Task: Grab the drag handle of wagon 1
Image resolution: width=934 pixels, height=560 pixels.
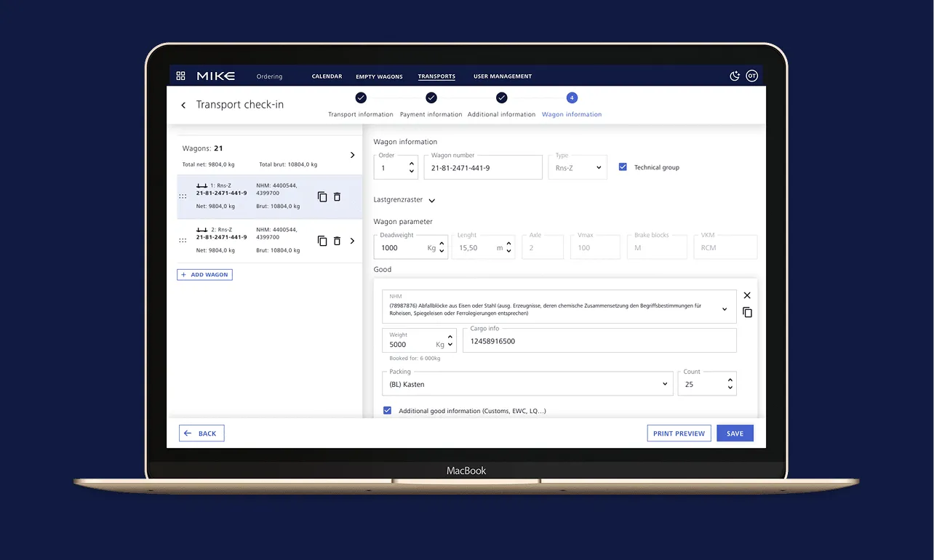Action: pos(183,197)
